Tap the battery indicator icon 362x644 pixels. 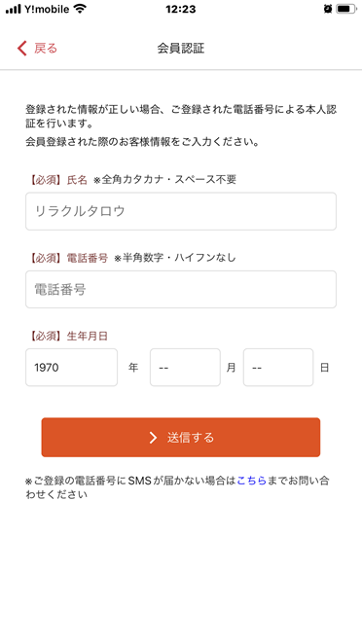point(345,9)
